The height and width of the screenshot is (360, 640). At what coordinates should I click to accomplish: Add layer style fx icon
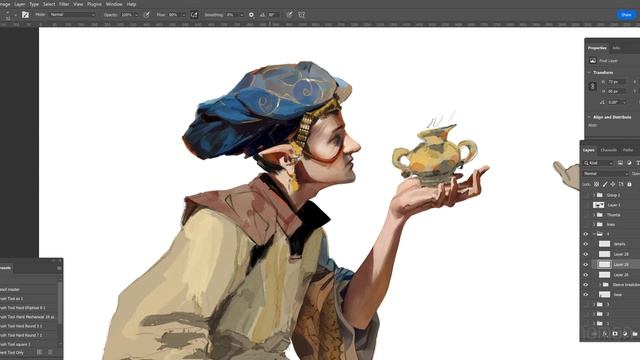click(x=605, y=334)
